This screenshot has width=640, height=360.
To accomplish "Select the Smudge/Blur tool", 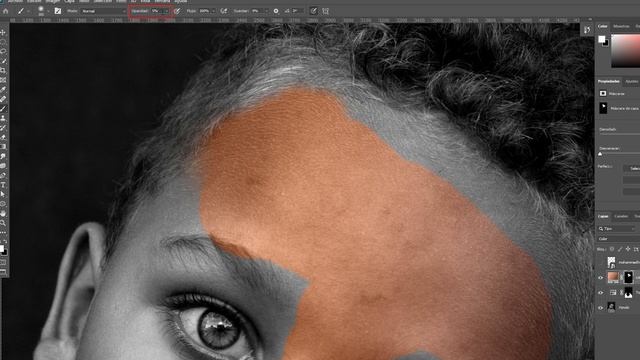I will pos(3,156).
